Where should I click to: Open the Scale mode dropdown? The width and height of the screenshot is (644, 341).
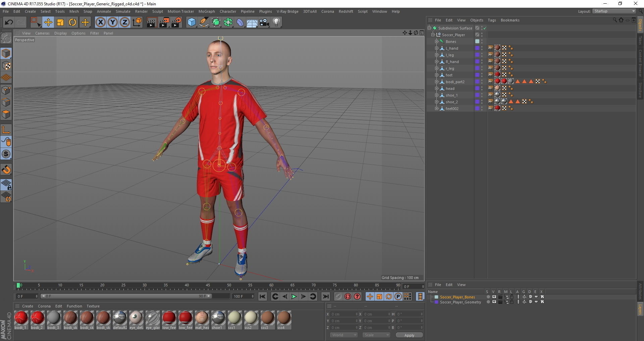tap(376, 335)
